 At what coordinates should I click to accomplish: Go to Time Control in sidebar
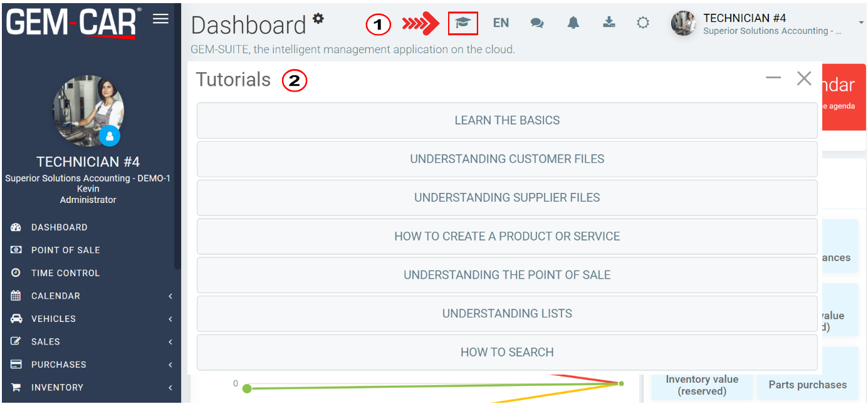click(x=65, y=273)
